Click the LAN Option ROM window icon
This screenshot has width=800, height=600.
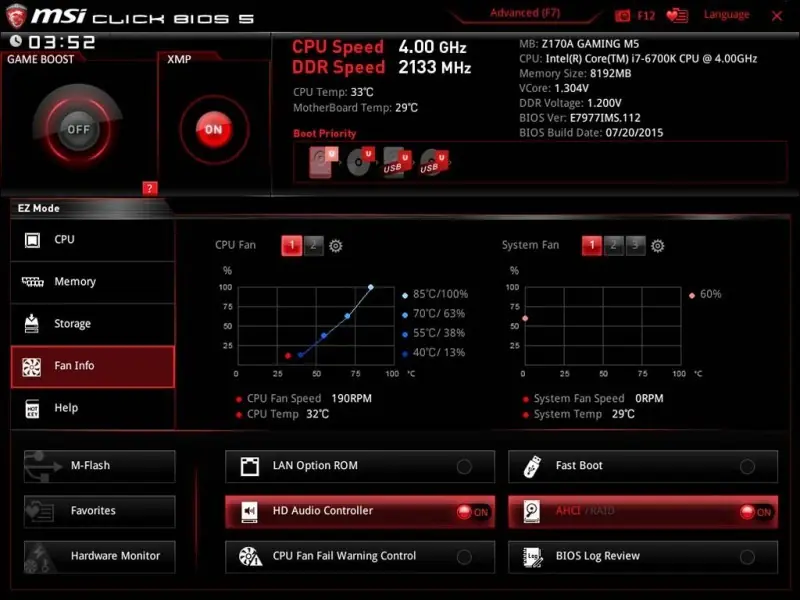[x=249, y=466]
